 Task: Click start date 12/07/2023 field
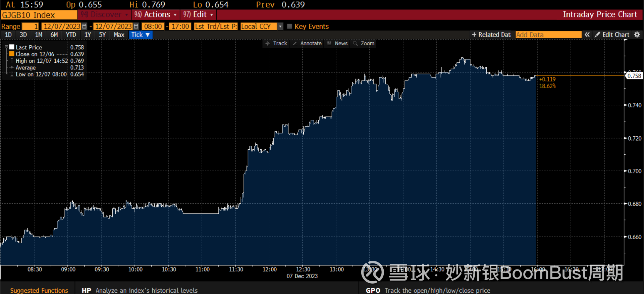pyautogui.click(x=62, y=26)
